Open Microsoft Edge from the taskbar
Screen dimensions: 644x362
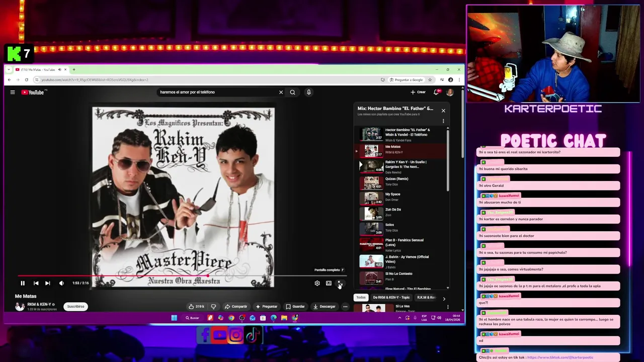(x=274, y=318)
